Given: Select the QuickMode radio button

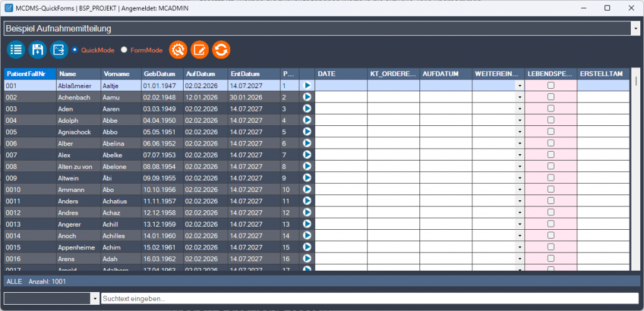Looking at the screenshot, I should 75,50.
